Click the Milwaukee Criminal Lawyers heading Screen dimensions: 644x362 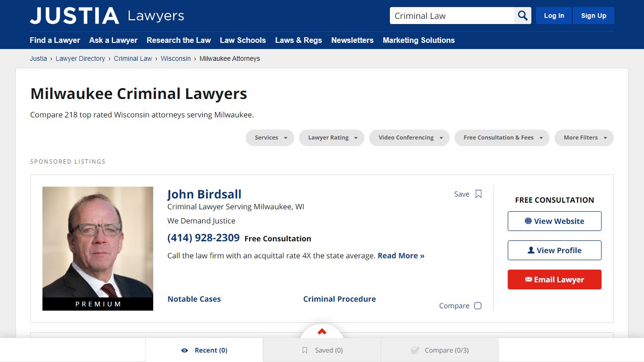139,93
